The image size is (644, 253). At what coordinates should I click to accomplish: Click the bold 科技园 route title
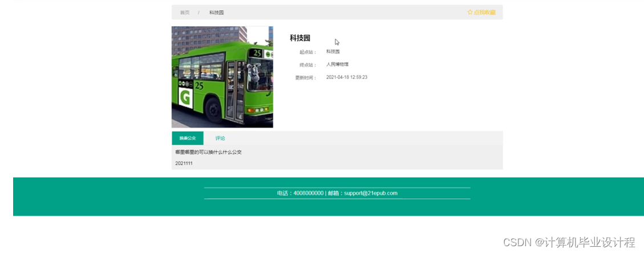coord(300,38)
